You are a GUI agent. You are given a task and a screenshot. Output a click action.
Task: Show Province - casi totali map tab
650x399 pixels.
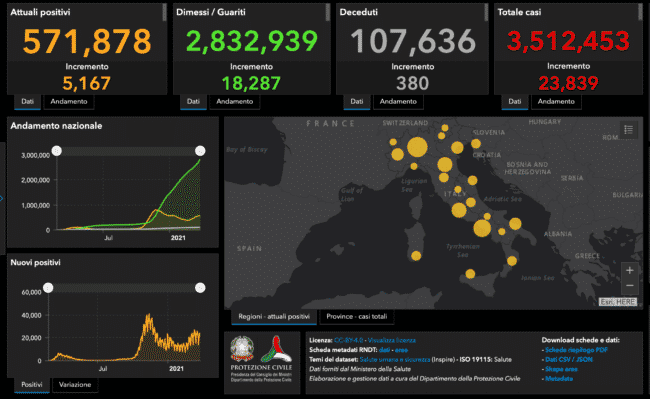click(x=357, y=317)
